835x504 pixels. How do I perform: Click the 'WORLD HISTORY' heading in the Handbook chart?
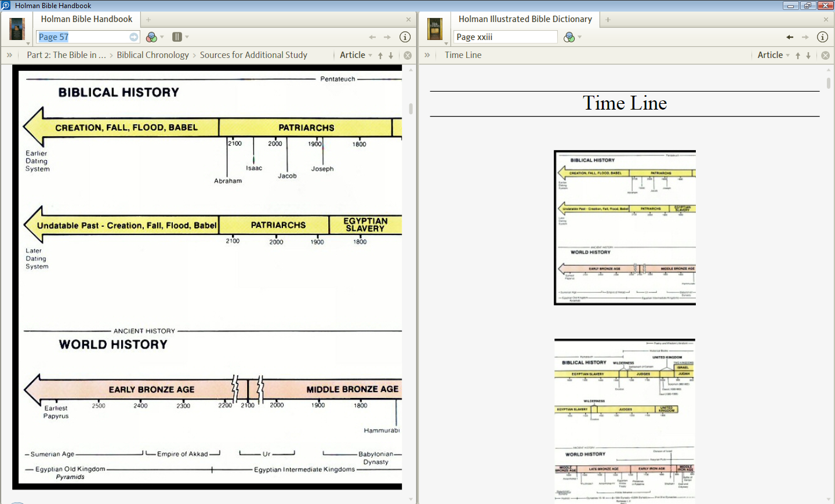(113, 345)
